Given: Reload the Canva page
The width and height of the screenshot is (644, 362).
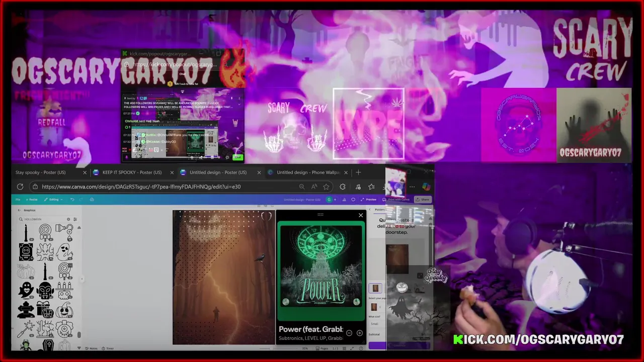Looking at the screenshot, I should point(20,187).
